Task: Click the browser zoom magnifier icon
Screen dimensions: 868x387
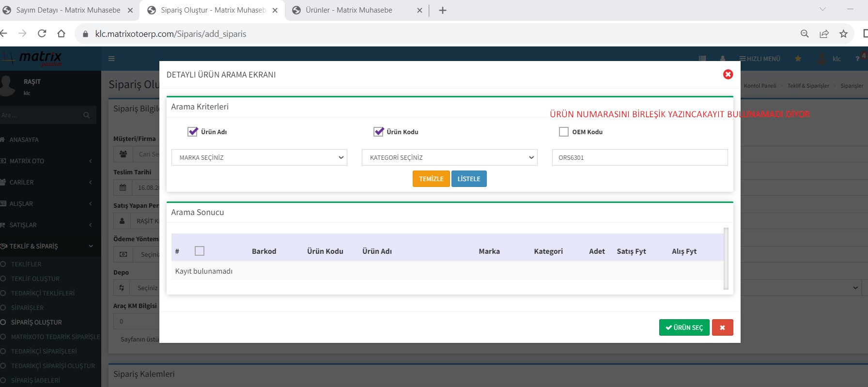Action: [x=805, y=33]
